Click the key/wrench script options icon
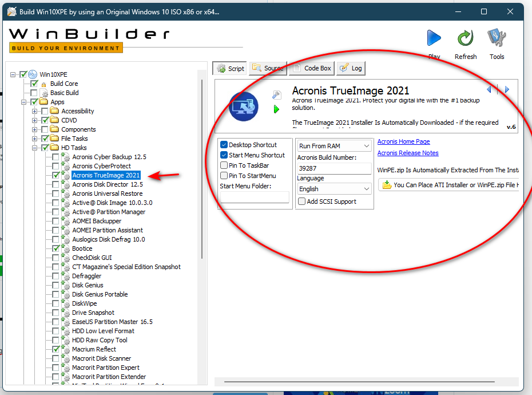532x395 pixels. pos(276,95)
